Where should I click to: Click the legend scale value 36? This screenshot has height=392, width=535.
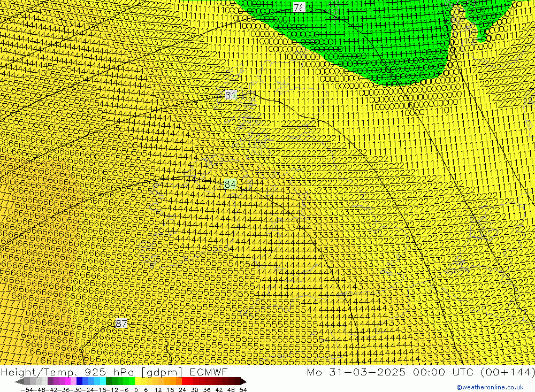207,390
